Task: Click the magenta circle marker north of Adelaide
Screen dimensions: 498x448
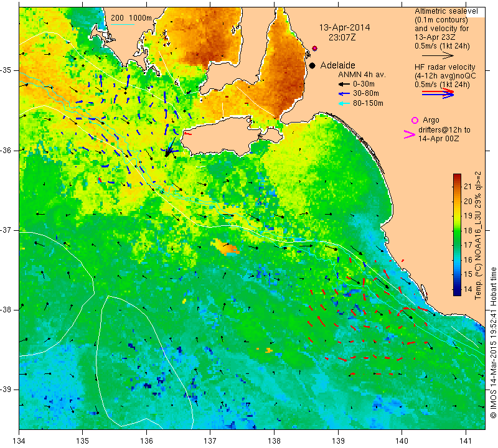Action: tap(314, 49)
